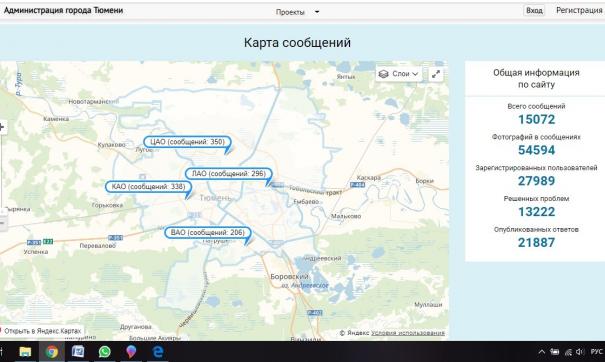
Task: Expand the Слои layers dropdown
Action: pos(399,74)
